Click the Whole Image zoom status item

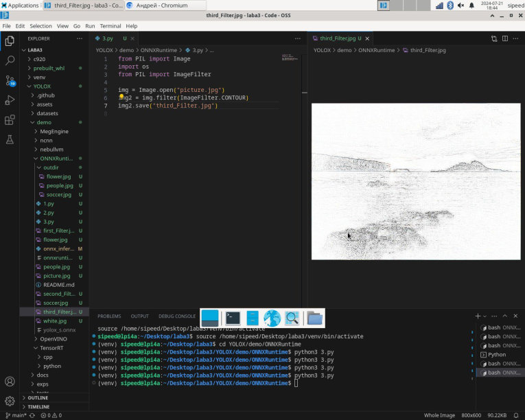(x=439, y=415)
